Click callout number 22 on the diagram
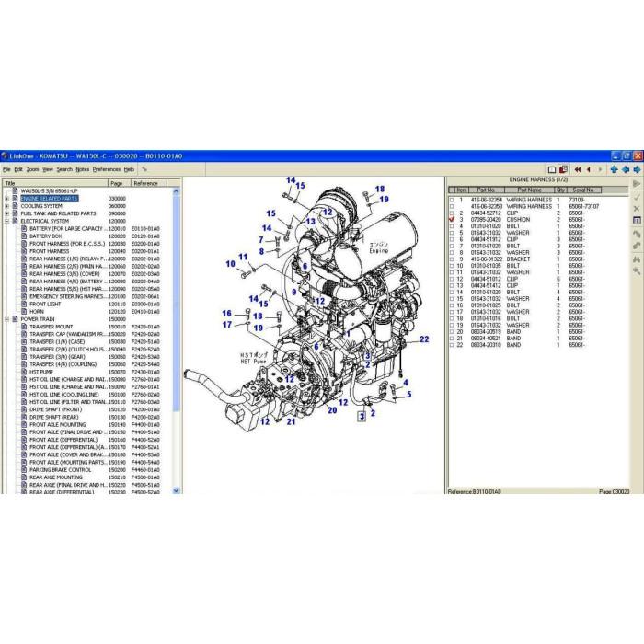Screen dimensions: 644x644 [x=424, y=339]
